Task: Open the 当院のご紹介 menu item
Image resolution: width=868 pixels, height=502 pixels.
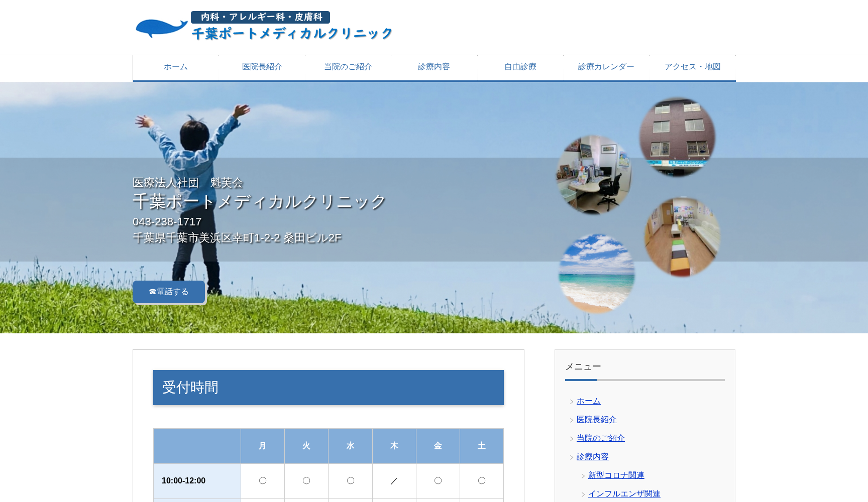Action: tap(348, 66)
